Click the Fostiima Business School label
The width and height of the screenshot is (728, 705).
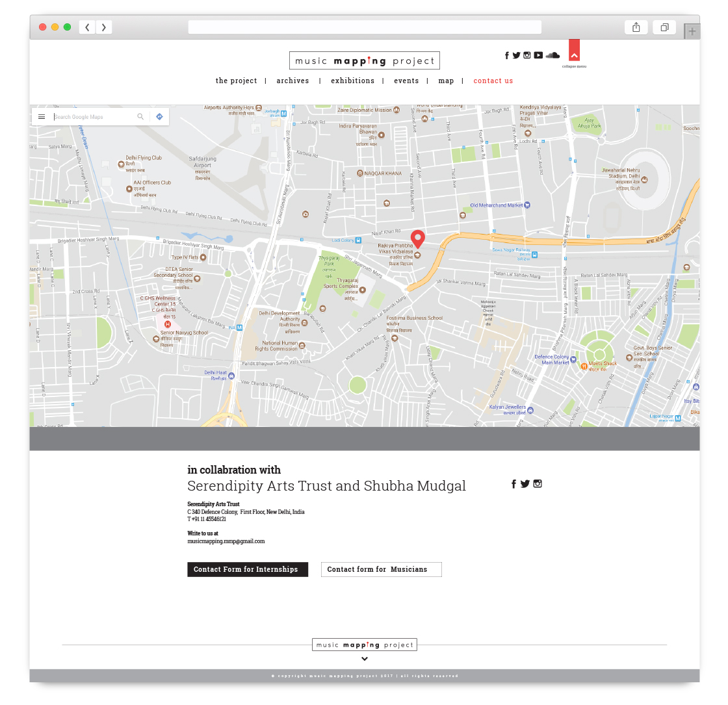414,318
